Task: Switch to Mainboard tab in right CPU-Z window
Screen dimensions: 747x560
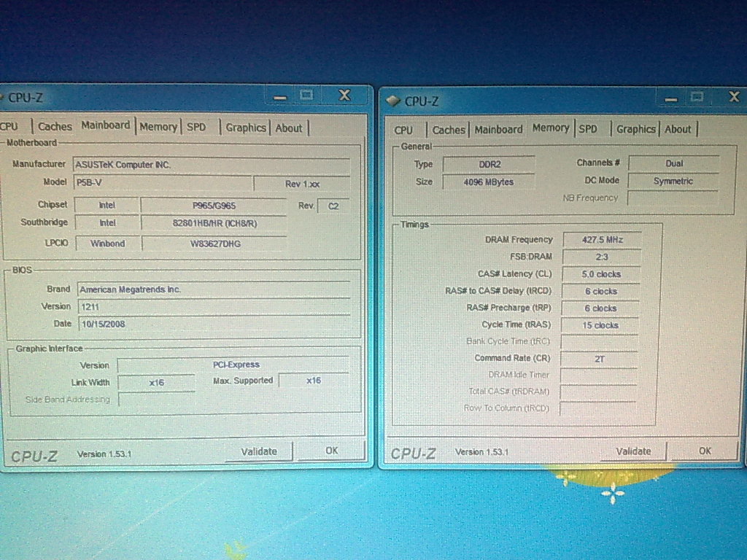Action: 498,130
